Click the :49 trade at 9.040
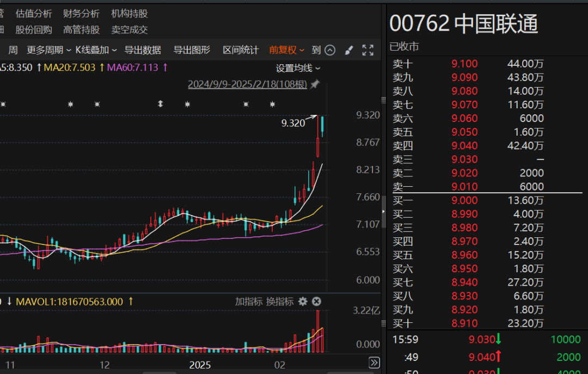The width and height of the screenshot is (588, 374). coord(487,357)
